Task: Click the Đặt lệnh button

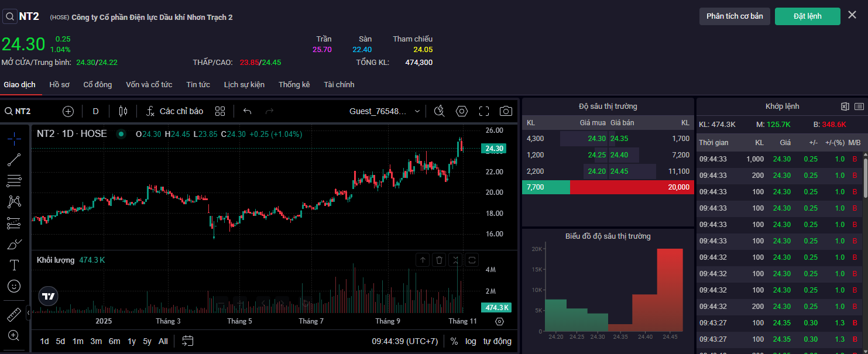Action: tap(807, 16)
